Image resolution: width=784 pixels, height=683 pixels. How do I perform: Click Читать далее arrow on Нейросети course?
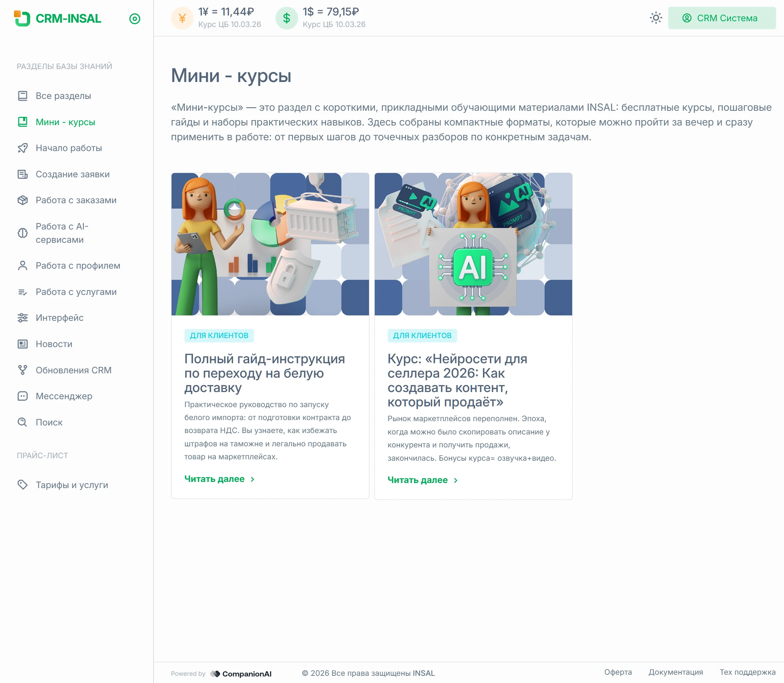455,480
